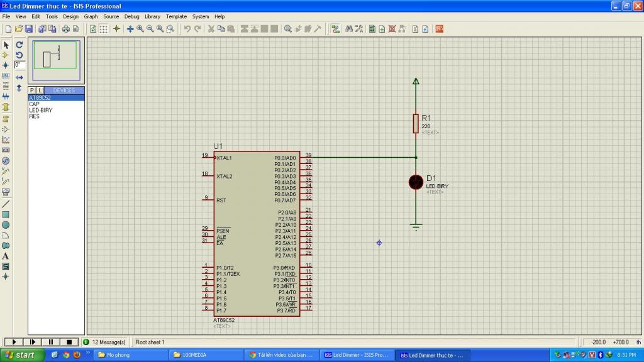This screenshot has height=362, width=644.
Task: Select the 2D Graphics Circle tool
Action: tap(6, 225)
